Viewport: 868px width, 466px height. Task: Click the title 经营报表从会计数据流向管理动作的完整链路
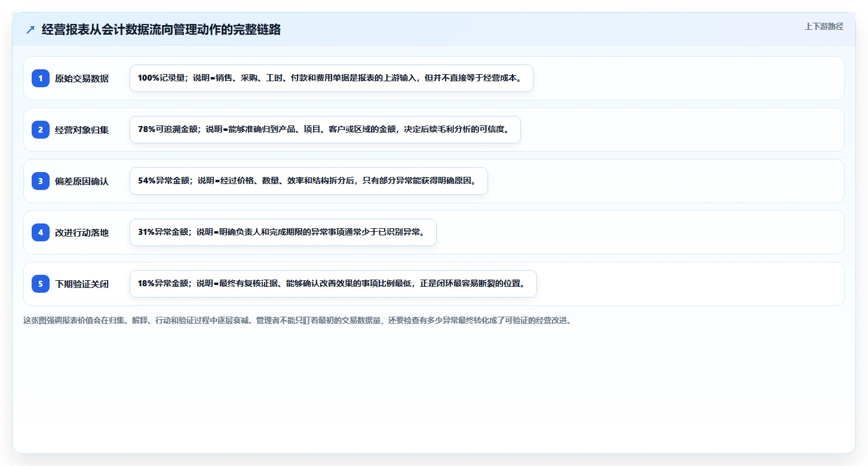click(x=161, y=30)
